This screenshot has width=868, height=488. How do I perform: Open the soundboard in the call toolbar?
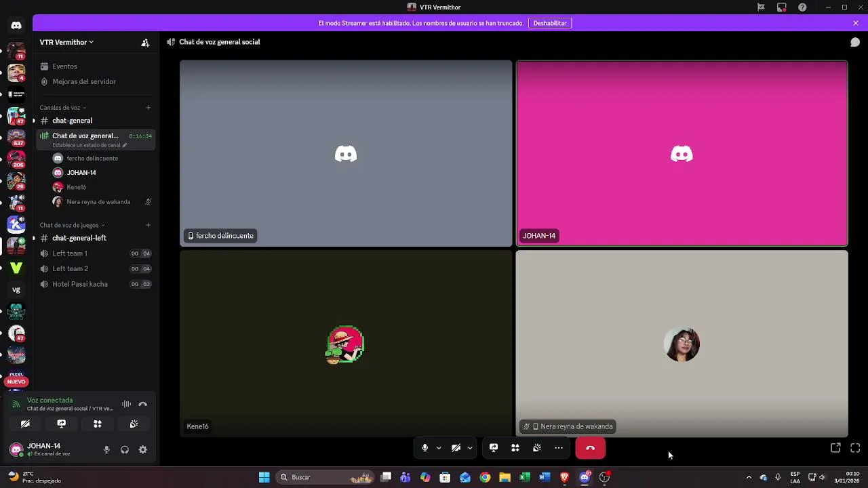(537, 448)
